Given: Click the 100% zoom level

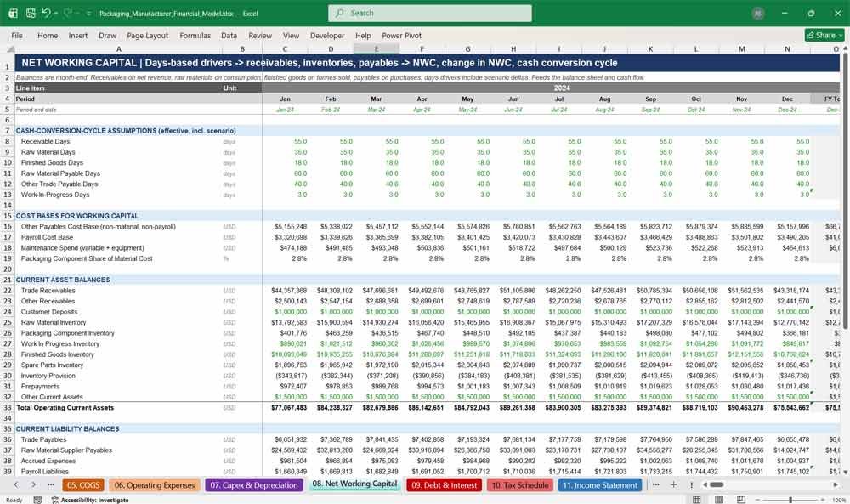Looking at the screenshot, I should tap(839, 500).
